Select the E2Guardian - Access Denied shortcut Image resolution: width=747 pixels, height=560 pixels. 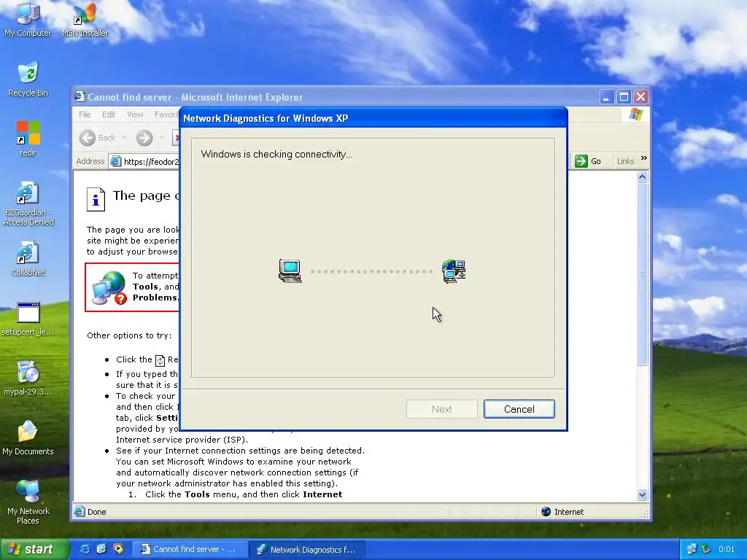point(28,203)
